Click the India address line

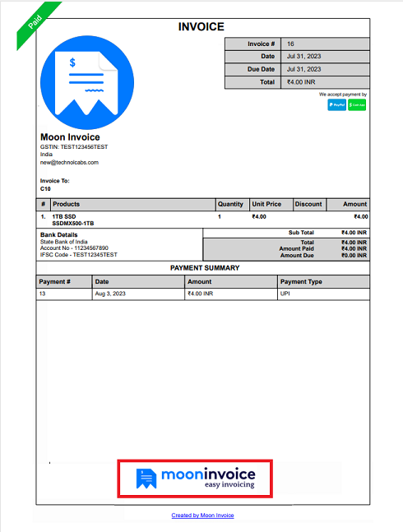click(46, 155)
